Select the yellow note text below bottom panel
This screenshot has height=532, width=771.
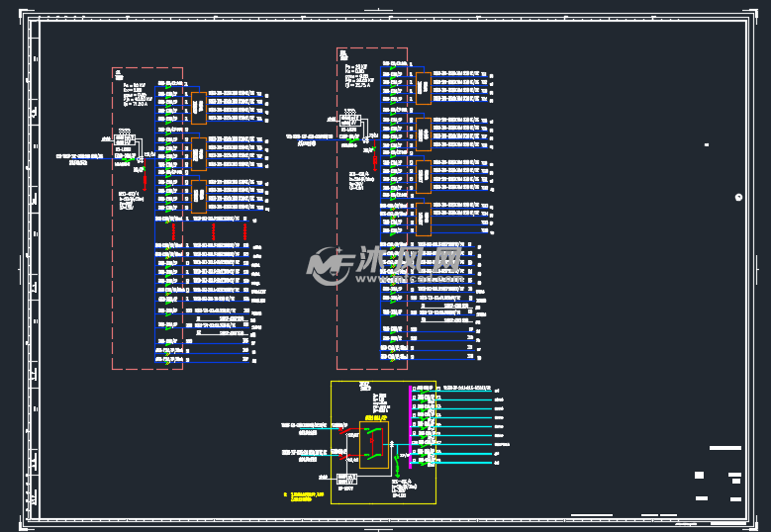(x=305, y=495)
